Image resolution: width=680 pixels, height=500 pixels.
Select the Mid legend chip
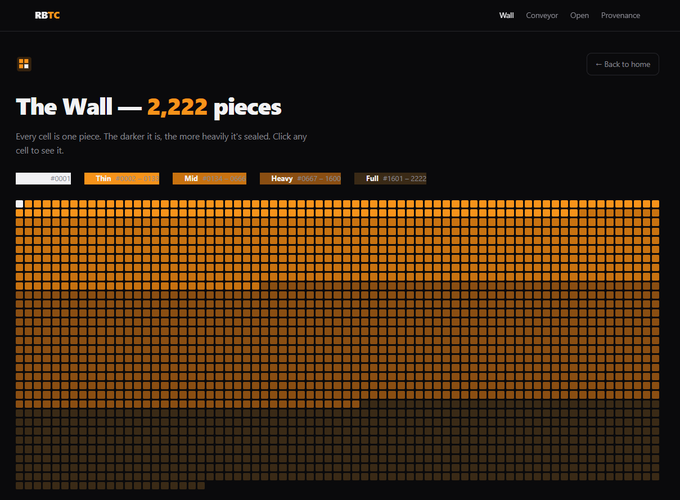click(209, 179)
